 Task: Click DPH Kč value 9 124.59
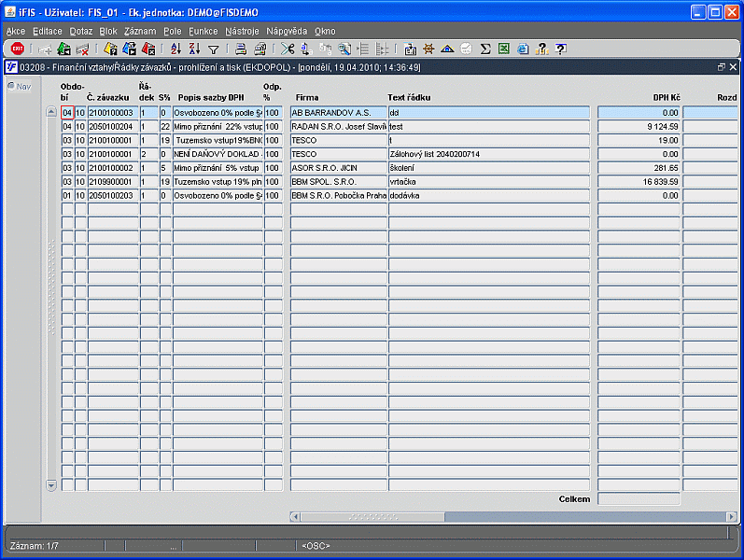tap(639, 126)
